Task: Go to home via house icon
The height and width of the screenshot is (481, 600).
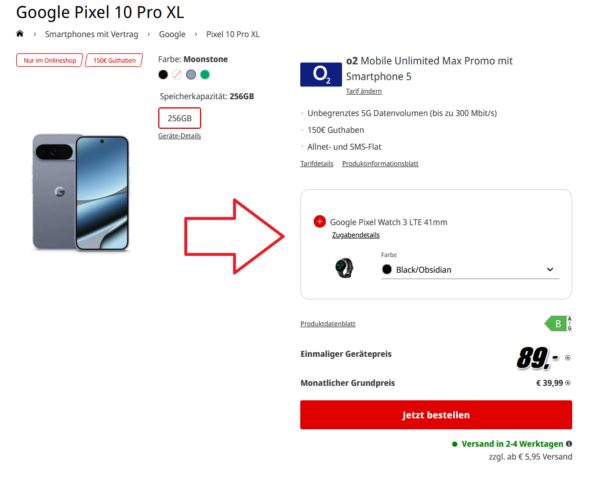Action: tap(20, 34)
